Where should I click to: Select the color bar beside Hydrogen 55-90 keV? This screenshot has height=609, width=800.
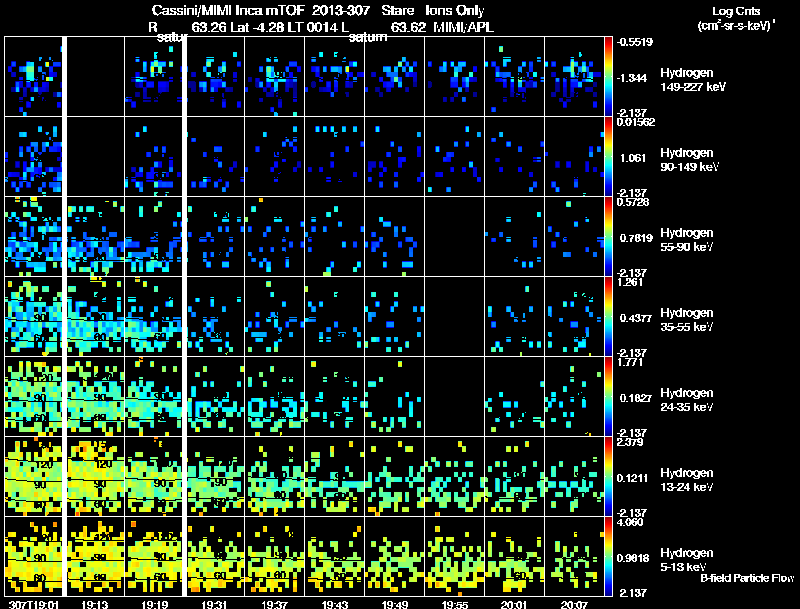[x=608, y=237]
